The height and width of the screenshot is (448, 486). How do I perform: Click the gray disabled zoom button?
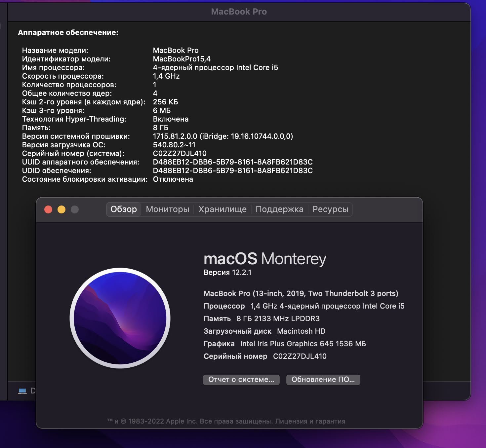click(x=75, y=209)
